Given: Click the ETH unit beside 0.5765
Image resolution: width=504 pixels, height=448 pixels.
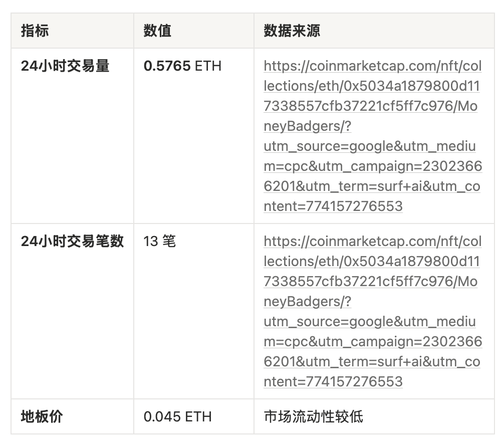Looking at the screenshot, I should click(x=208, y=66).
